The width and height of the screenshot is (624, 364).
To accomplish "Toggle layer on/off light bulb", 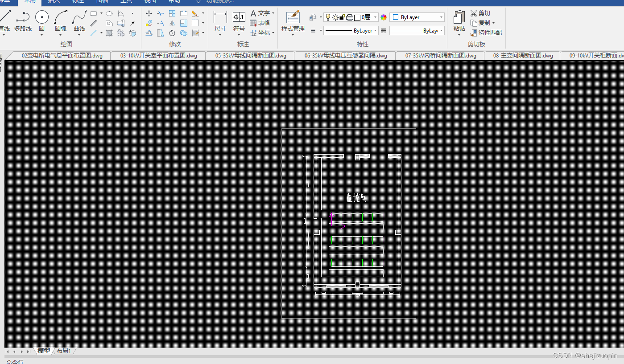I will click(x=328, y=17).
